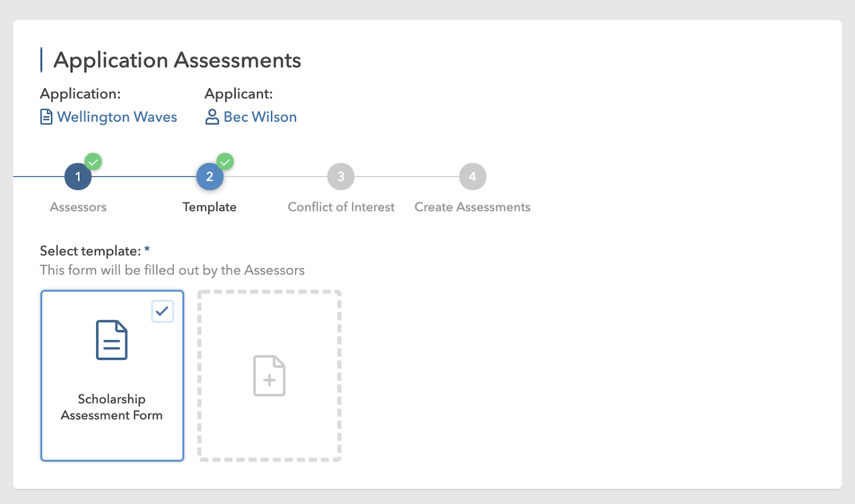The image size is (855, 504).
Task: Go to step 1 number circle
Action: pos(78,177)
